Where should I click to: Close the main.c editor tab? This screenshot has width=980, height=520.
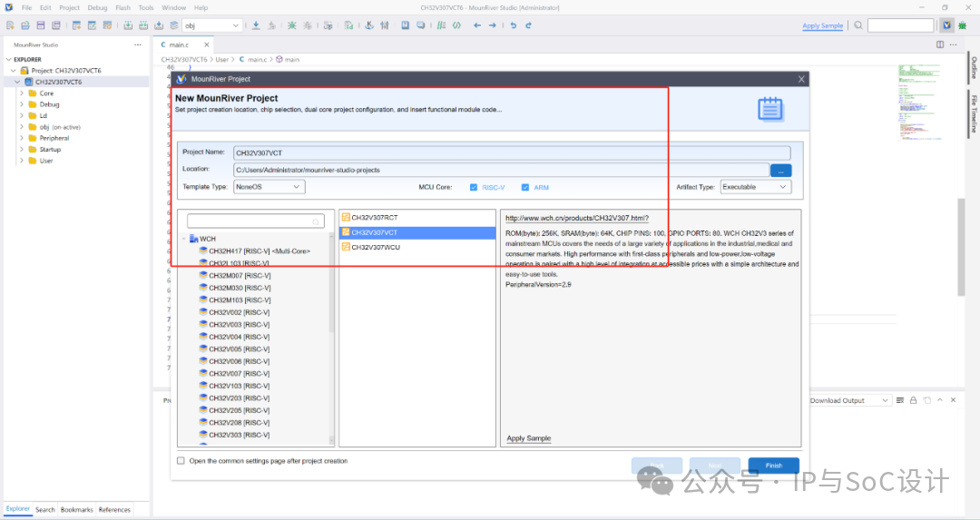[x=206, y=45]
